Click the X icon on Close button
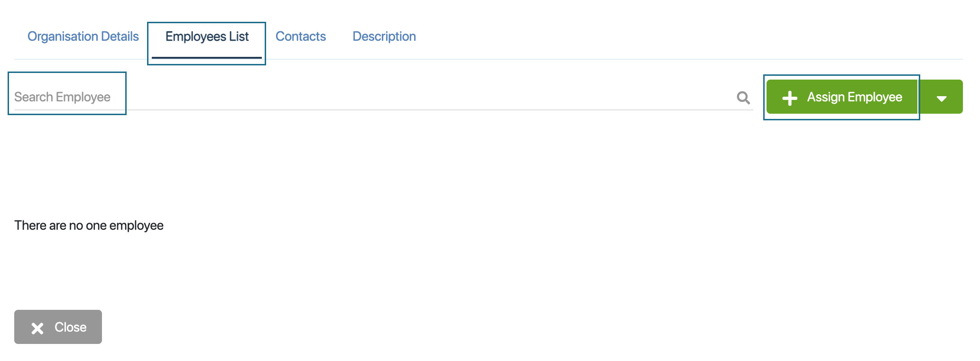The height and width of the screenshot is (361, 980). click(x=37, y=328)
